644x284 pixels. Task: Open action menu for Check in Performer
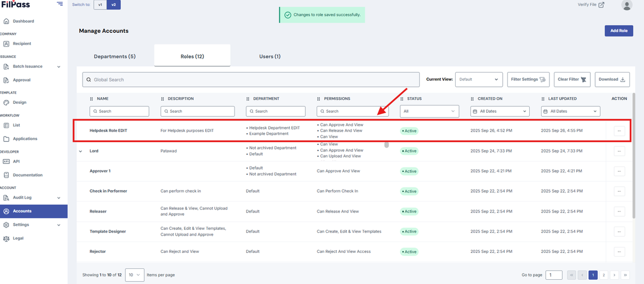click(x=619, y=191)
